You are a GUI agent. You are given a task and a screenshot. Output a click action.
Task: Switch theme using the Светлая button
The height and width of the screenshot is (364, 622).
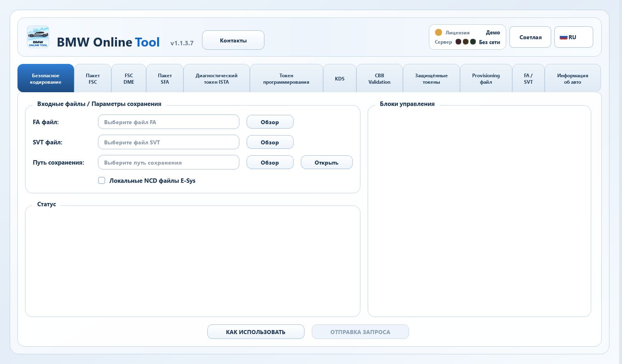click(x=530, y=37)
